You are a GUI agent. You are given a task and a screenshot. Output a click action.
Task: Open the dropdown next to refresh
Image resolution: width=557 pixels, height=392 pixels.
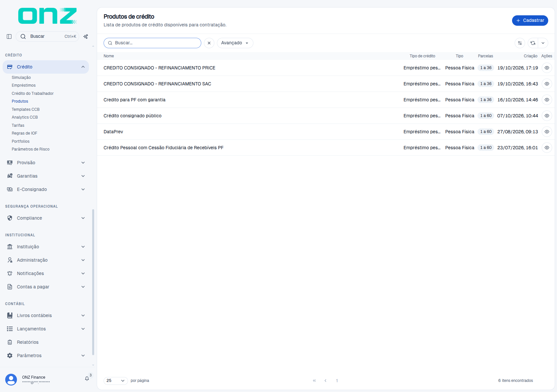543,43
